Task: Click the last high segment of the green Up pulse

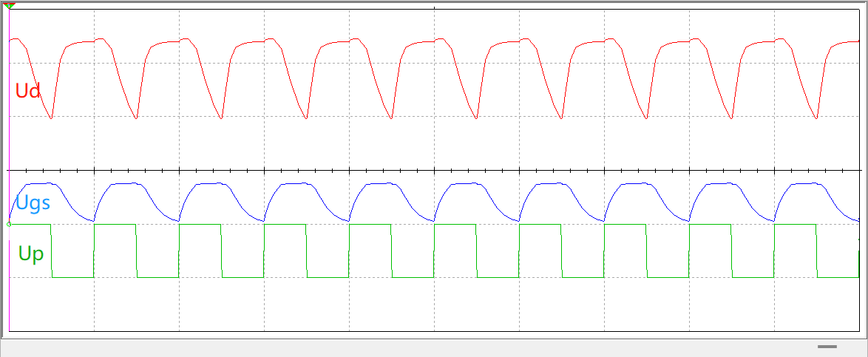Action: pyautogui.click(x=795, y=224)
